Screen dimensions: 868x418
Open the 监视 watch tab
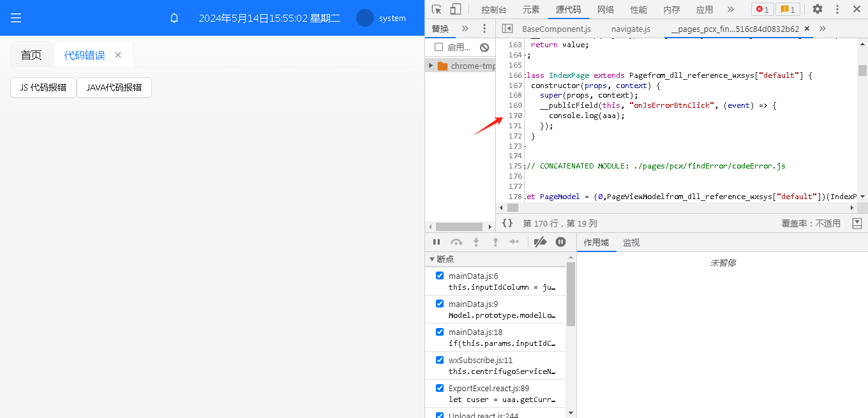point(631,243)
